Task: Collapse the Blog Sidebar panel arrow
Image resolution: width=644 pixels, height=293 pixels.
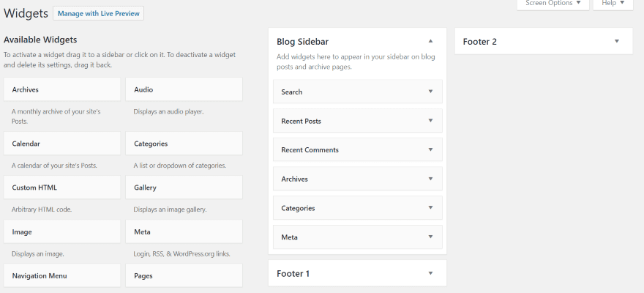Action: [x=430, y=41]
